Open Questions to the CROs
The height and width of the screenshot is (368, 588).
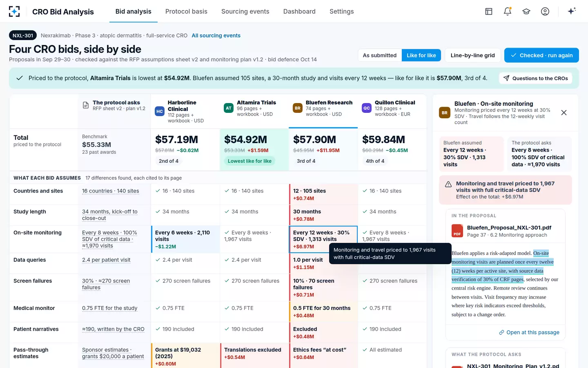[535, 78]
